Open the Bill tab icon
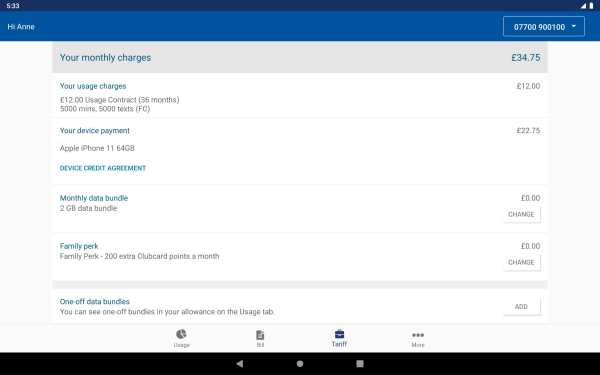600x375 pixels. (260, 335)
